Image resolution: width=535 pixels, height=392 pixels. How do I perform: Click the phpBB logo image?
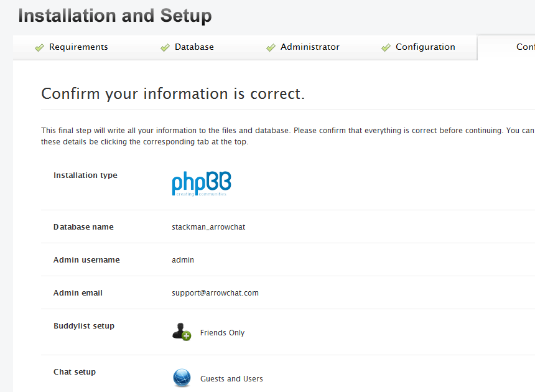pyautogui.click(x=201, y=184)
